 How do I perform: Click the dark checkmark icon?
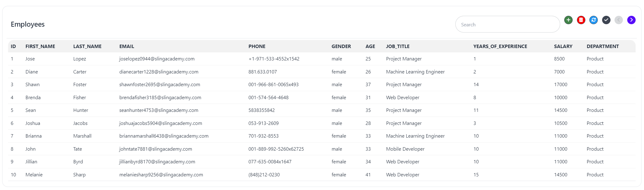tap(606, 20)
